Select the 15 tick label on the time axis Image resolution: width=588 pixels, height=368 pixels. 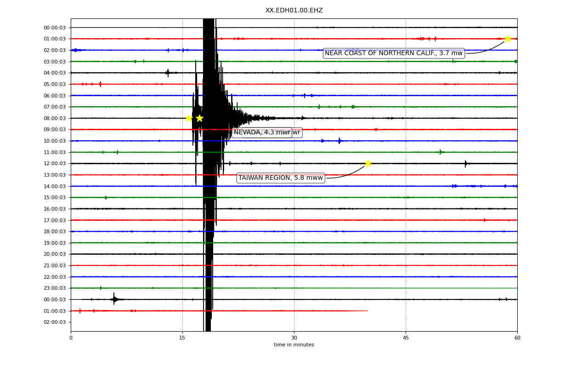pyautogui.click(x=182, y=338)
